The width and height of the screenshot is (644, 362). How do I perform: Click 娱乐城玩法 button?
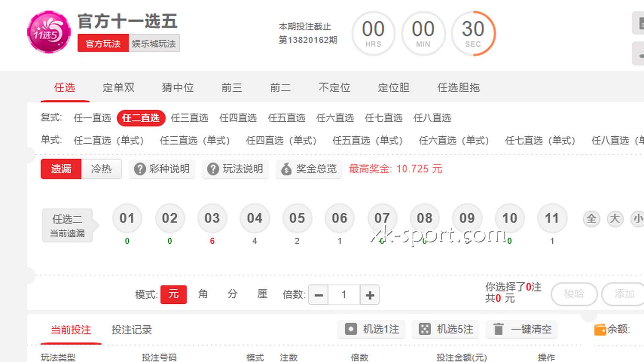(x=154, y=43)
